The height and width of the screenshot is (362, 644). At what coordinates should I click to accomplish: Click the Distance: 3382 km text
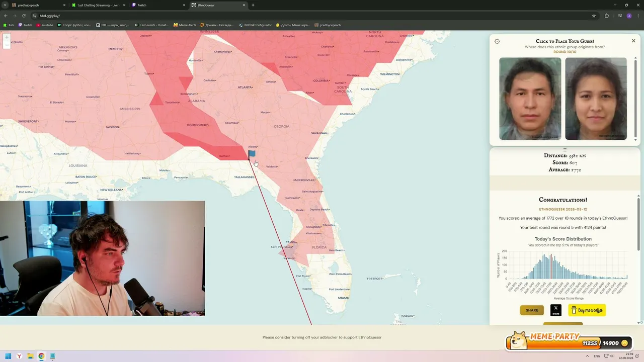tap(565, 155)
